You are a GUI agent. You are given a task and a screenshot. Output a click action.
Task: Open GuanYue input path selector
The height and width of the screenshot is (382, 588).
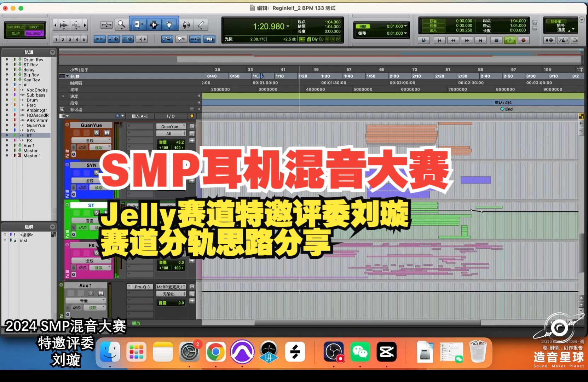pos(171,127)
